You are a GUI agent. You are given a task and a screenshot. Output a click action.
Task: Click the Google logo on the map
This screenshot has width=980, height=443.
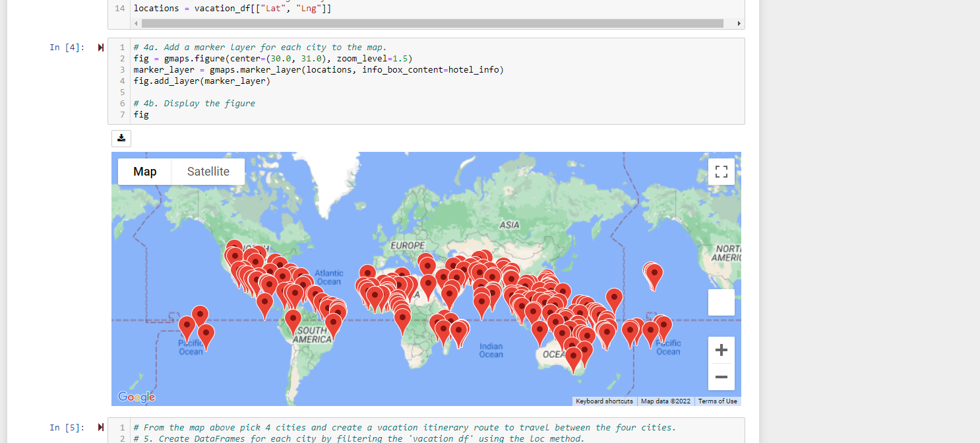point(137,397)
